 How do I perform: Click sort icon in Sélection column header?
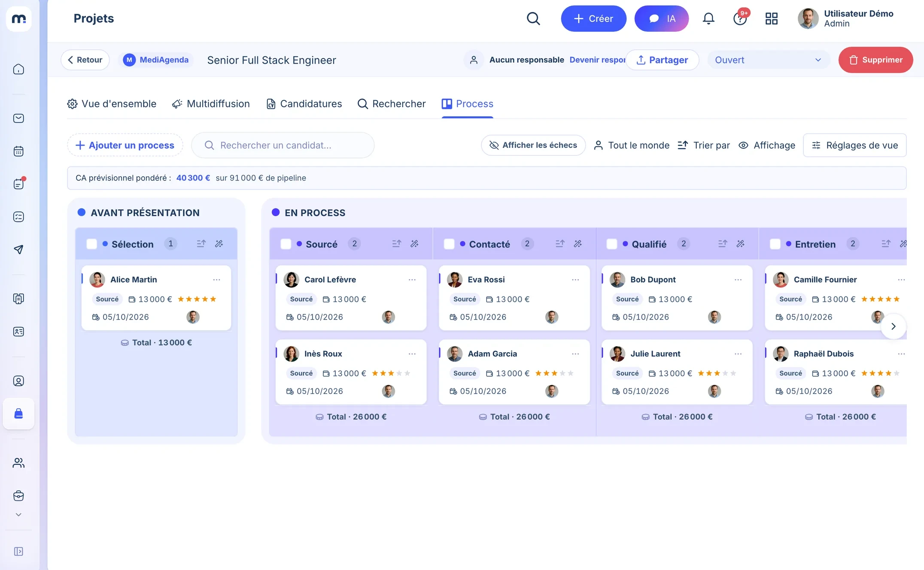(201, 244)
